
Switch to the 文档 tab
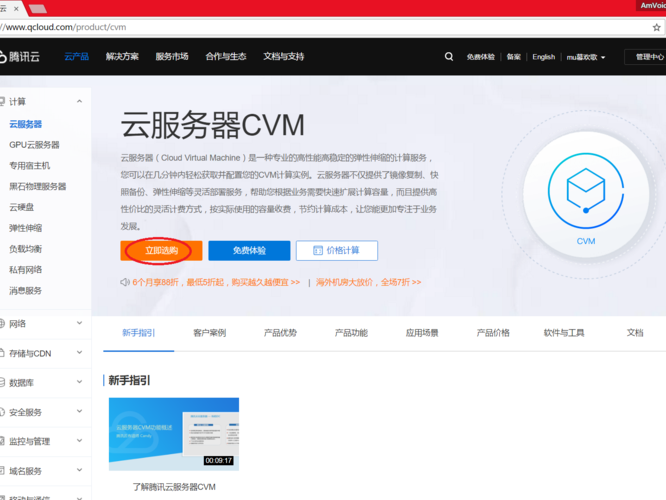(x=635, y=333)
